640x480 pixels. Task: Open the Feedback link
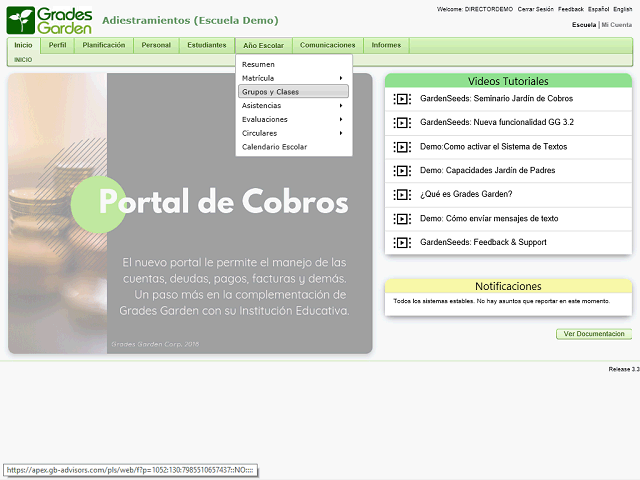pos(571,9)
